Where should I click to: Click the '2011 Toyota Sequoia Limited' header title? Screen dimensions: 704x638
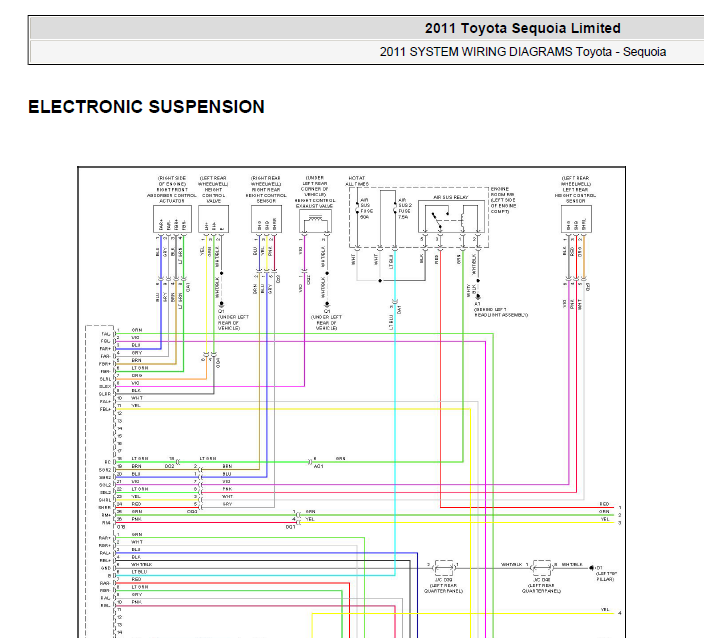click(x=523, y=28)
